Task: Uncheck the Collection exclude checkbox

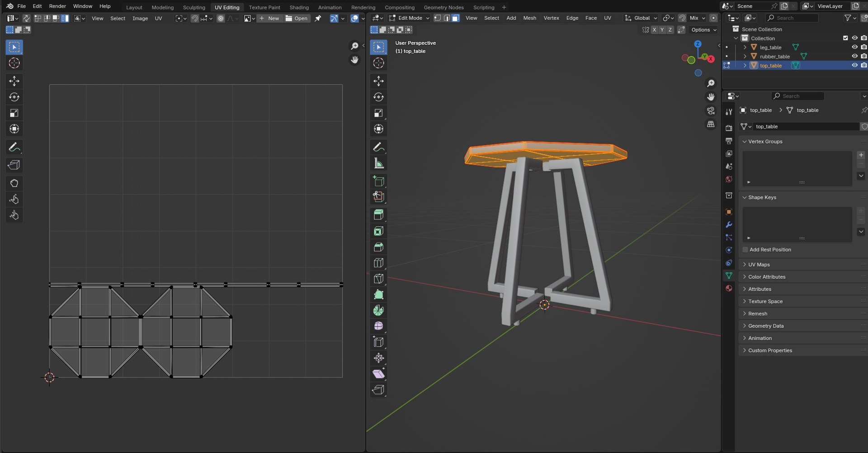Action: tap(845, 38)
